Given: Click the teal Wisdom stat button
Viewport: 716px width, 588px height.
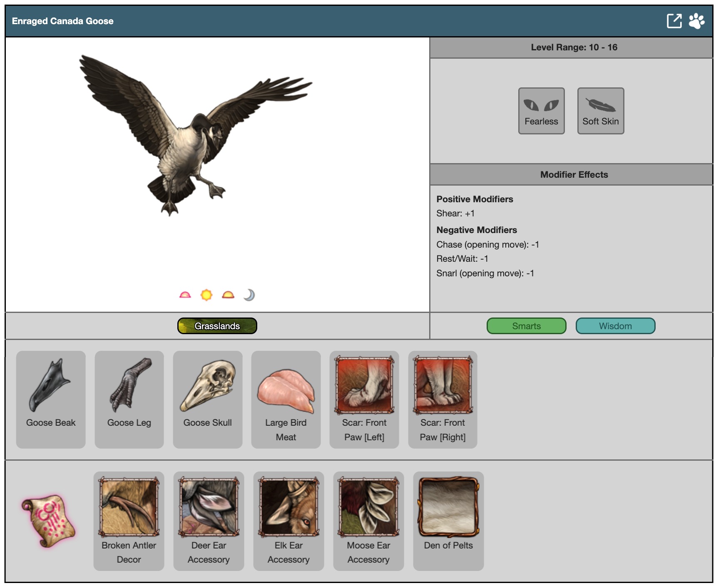Looking at the screenshot, I should click(615, 326).
